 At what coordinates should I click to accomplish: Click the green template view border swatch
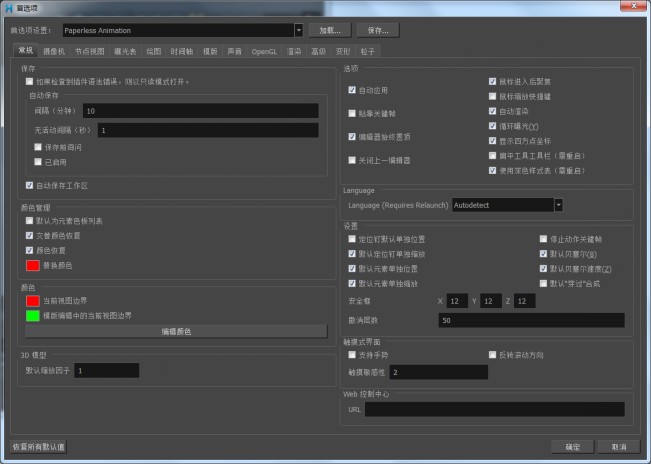(x=33, y=315)
